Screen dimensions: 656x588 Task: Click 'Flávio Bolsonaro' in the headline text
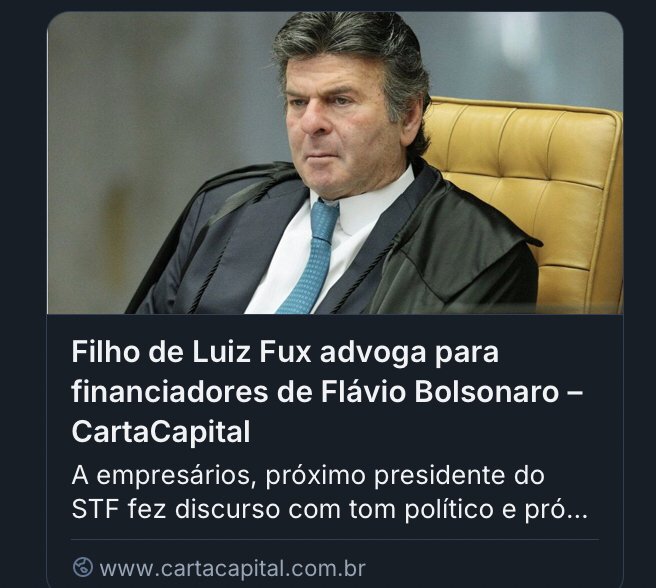click(440, 392)
